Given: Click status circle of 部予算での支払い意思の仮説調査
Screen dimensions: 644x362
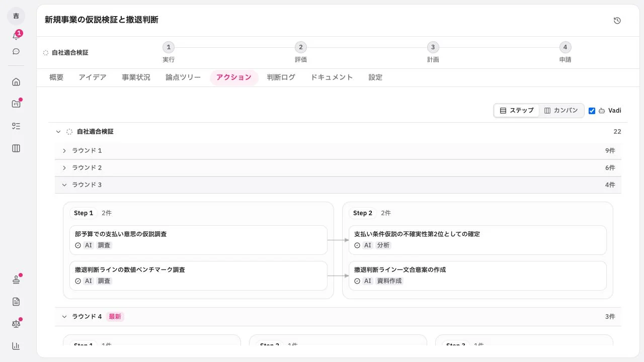Looking at the screenshot, I should pyautogui.click(x=78, y=245).
